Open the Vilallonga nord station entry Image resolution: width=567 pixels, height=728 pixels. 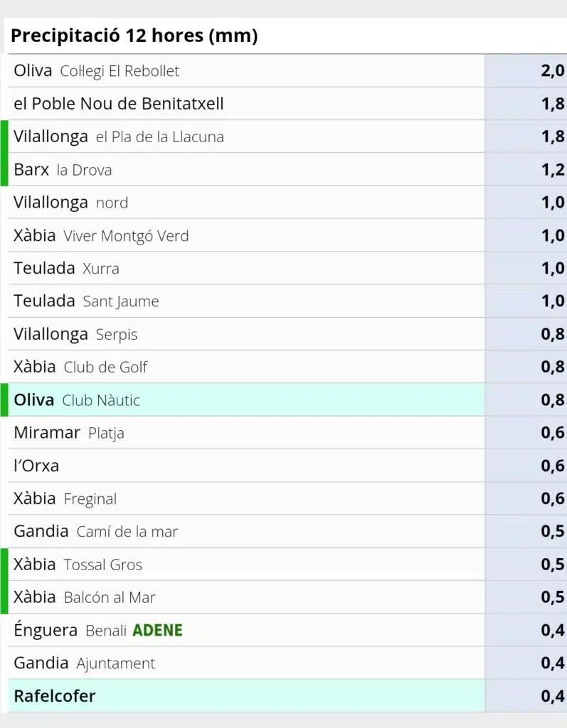point(287,203)
